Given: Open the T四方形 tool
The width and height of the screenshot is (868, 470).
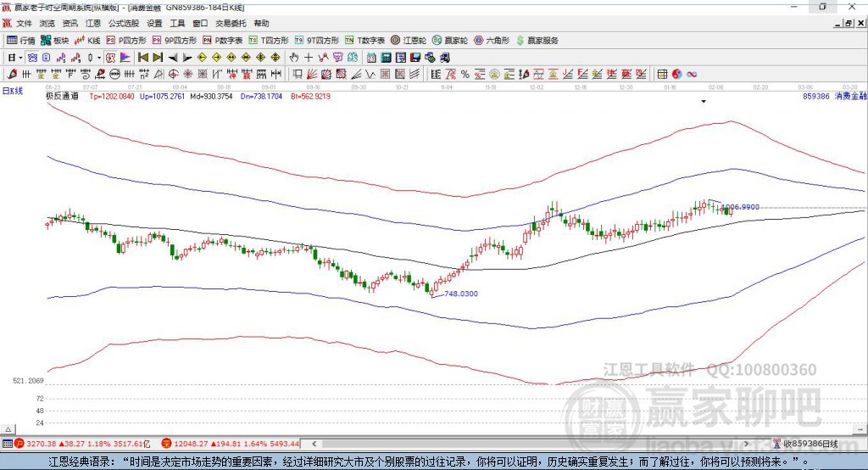Looking at the screenshot, I should (x=269, y=41).
